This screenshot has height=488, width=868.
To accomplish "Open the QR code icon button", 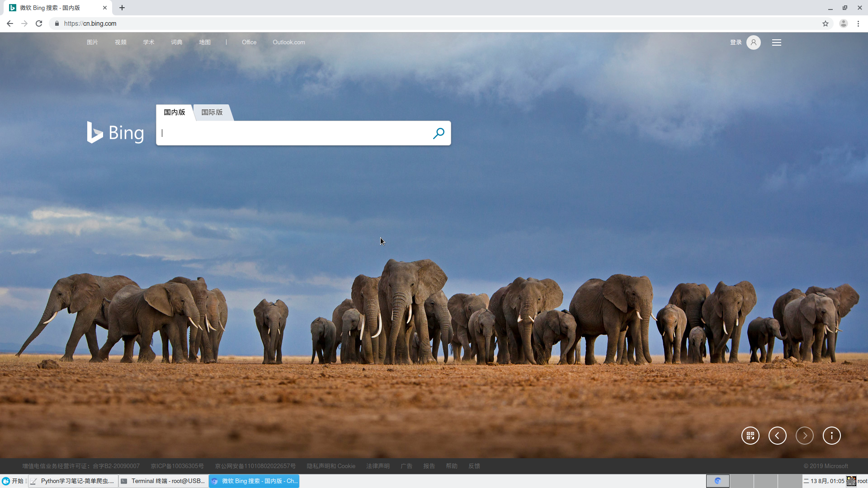I will coord(750,436).
